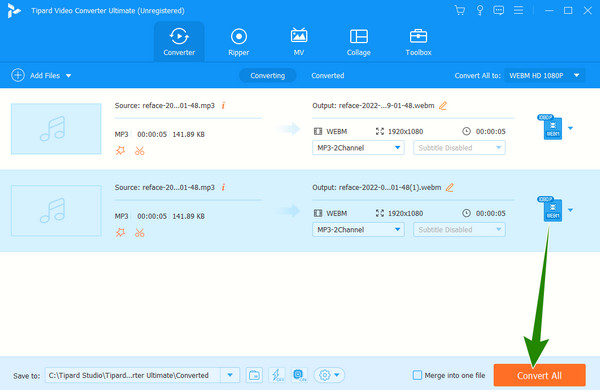Show info for first source file
Image resolution: width=600 pixels, height=390 pixels.
(x=223, y=105)
